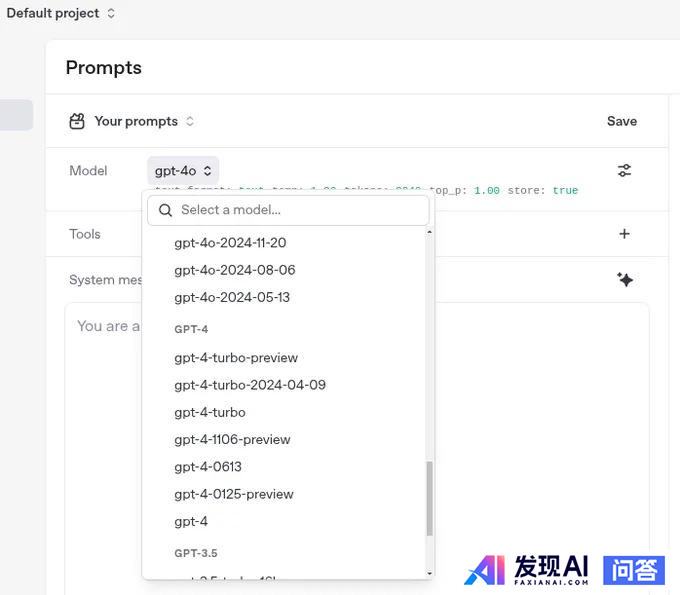Click the Save button
The height and width of the screenshot is (595, 680).
(621, 121)
